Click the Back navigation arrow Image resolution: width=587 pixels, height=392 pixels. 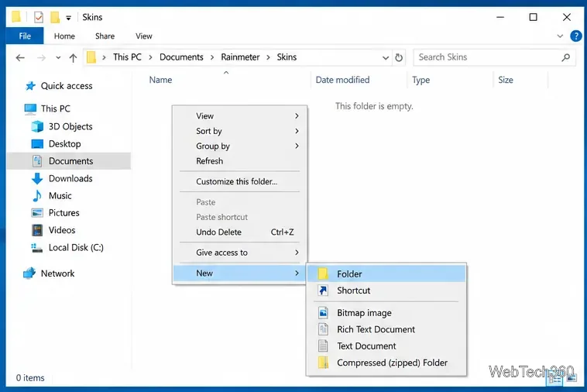(x=20, y=57)
